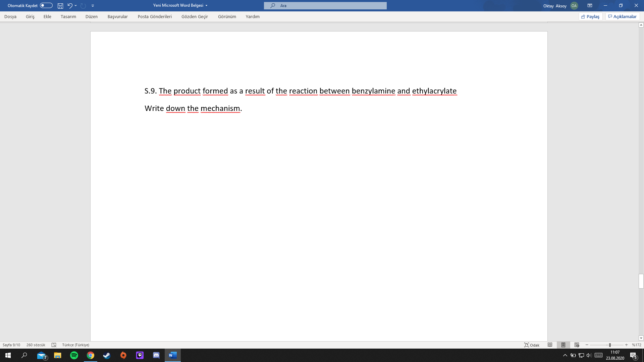644x362 pixels.
Task: Open Spotify from taskbar
Action: click(x=74, y=355)
